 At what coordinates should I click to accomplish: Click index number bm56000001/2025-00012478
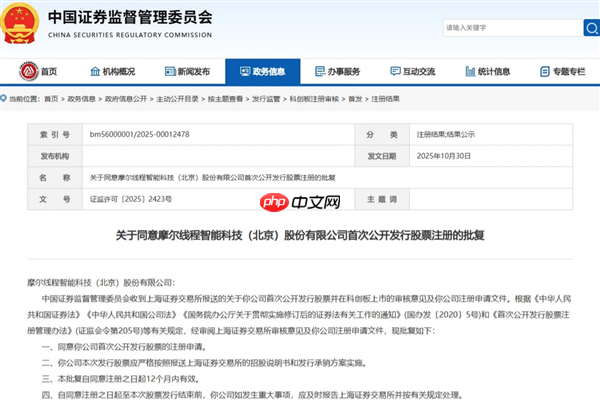click(140, 134)
